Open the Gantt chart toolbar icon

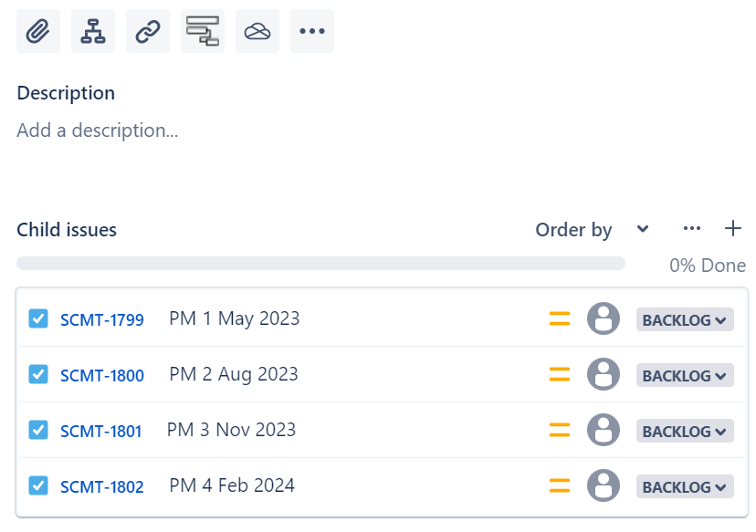203,31
